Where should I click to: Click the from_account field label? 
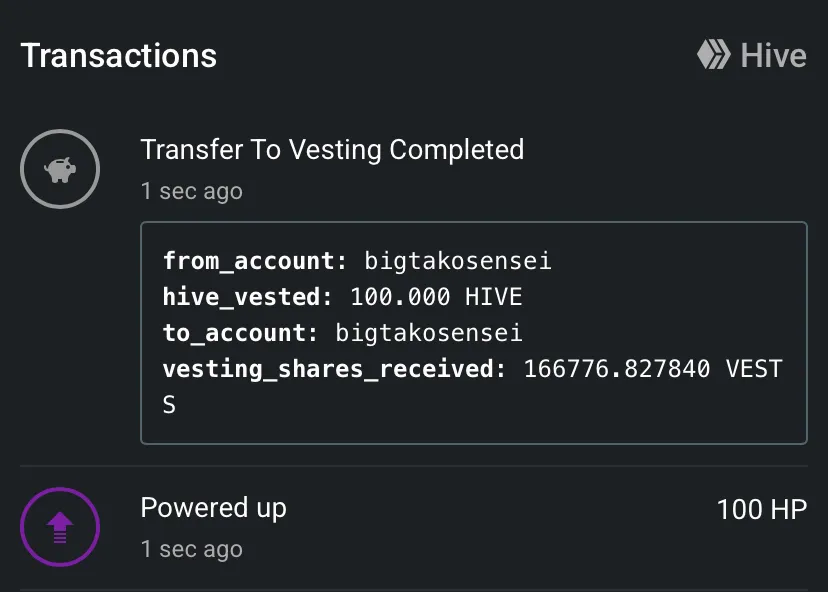click(x=255, y=261)
